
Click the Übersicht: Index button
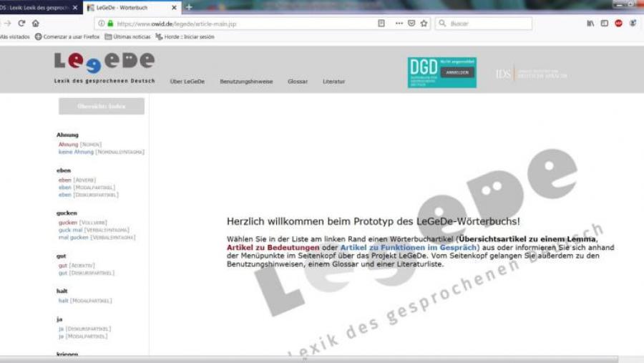(x=102, y=106)
